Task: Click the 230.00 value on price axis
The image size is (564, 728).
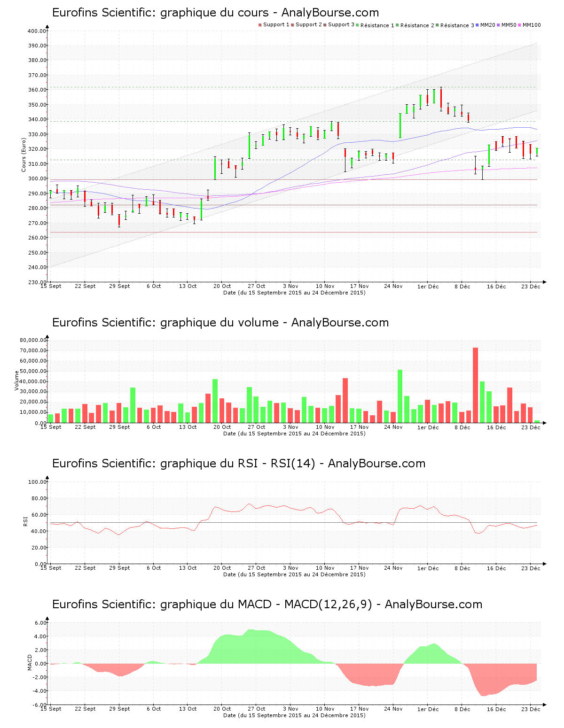Action: pos(37,282)
